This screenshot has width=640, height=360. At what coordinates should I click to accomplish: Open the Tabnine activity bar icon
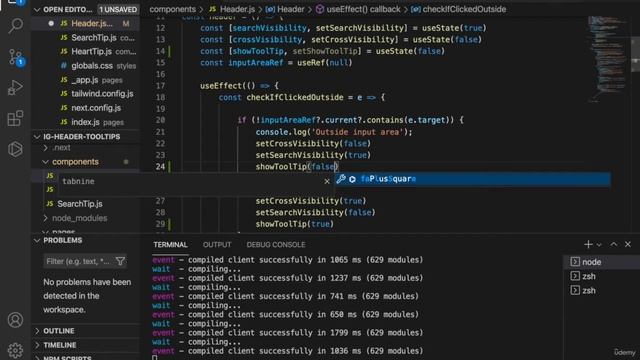pyautogui.click(x=16, y=149)
